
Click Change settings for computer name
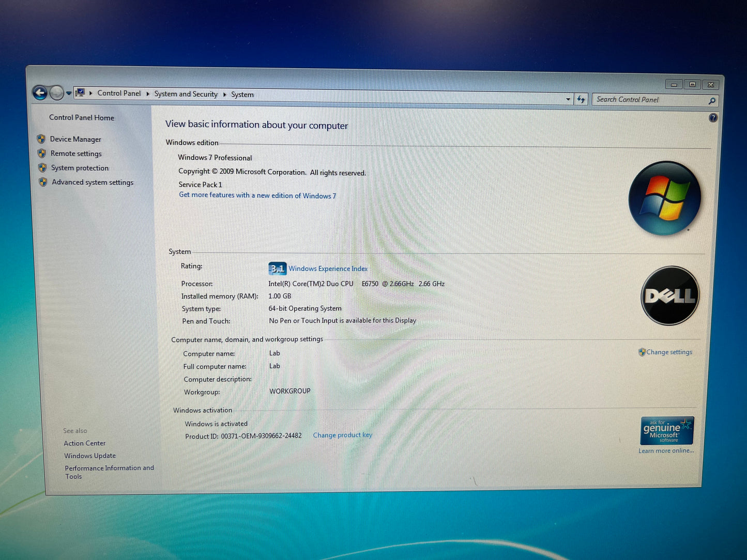pyautogui.click(x=668, y=352)
